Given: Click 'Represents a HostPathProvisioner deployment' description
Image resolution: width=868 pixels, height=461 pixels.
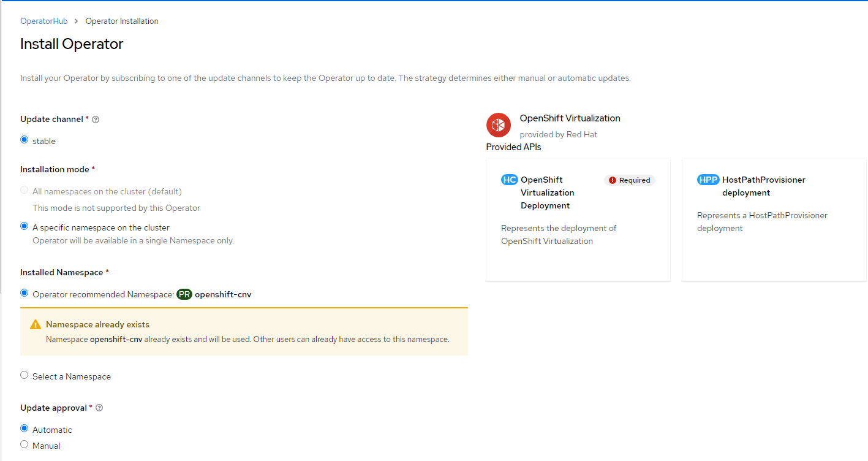Looking at the screenshot, I should [763, 222].
